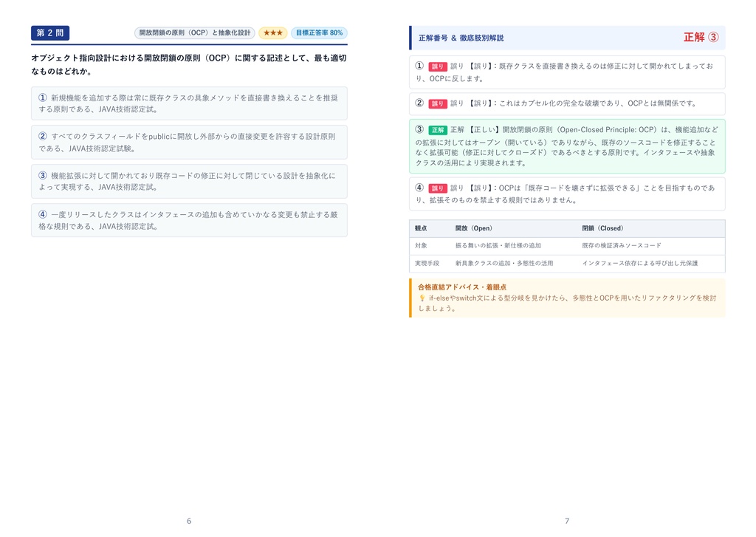Image resolution: width=756 pixels, height=537 pixels.
Task: Click the red 誤り badge in explanation ②
Action: 437,103
